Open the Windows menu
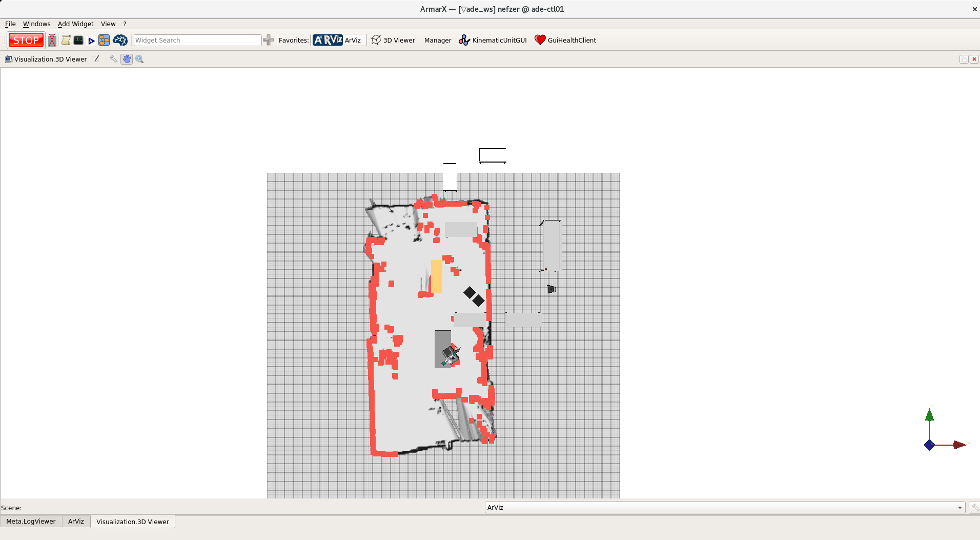 click(36, 24)
